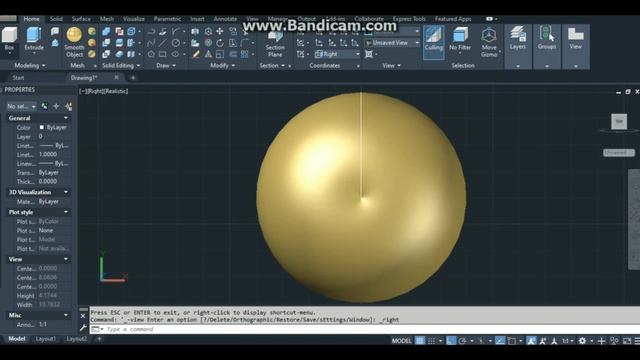The width and height of the screenshot is (640, 360).
Task: Switch to the Surface ribbon tab
Action: 81,19
